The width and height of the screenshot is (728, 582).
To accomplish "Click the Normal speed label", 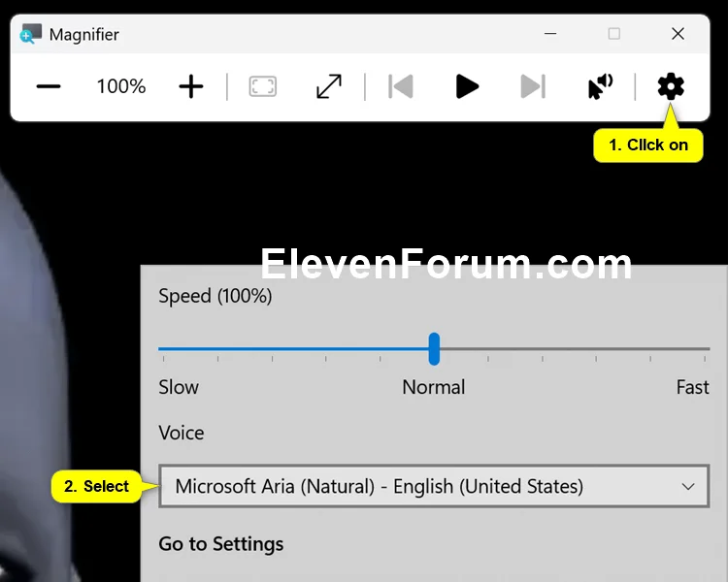I will point(434,387).
